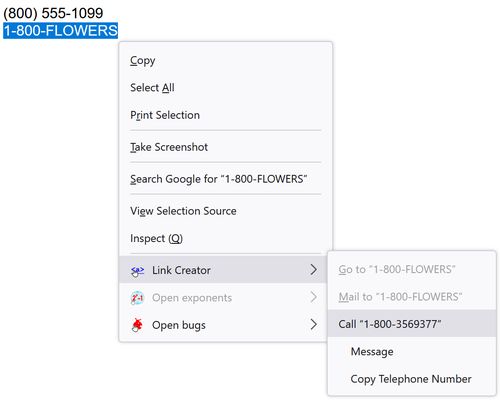Expand the Link Creator submenu arrow
Screen dimensions: 500x400
pyautogui.click(x=313, y=270)
